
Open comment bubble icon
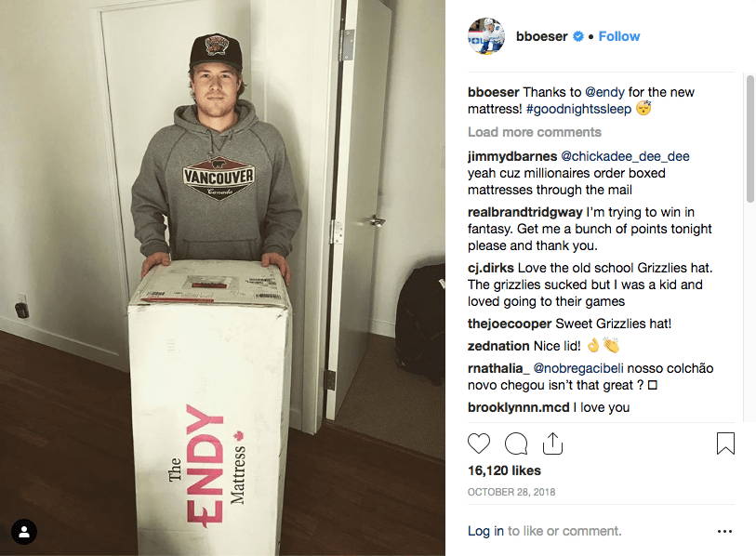pos(516,443)
